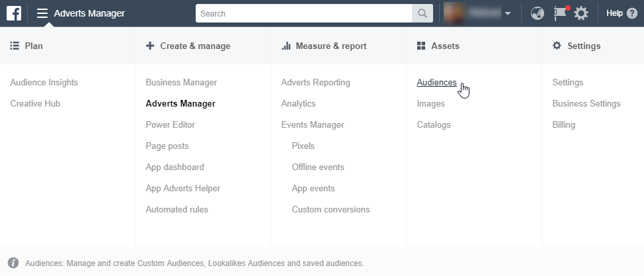Viewport: 644px width, 276px height.
Task: Open Audience Insights under Plan
Action: point(44,83)
